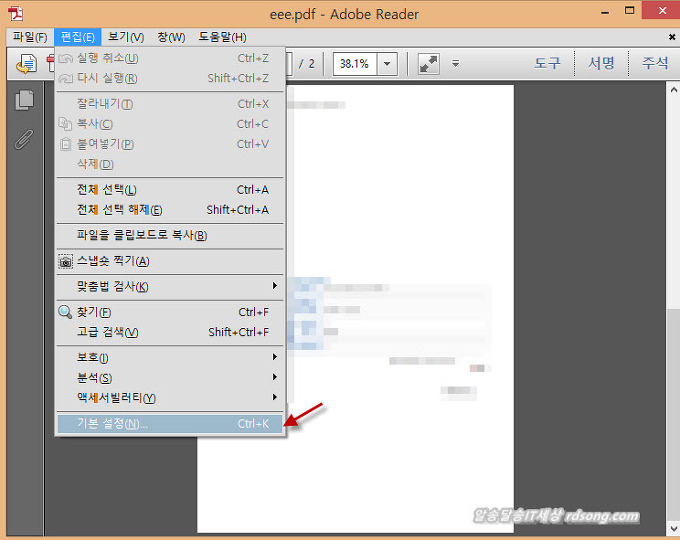Screen dimensions: 680x540
Task: Click the find magnifier icon in menu
Action: (66, 312)
